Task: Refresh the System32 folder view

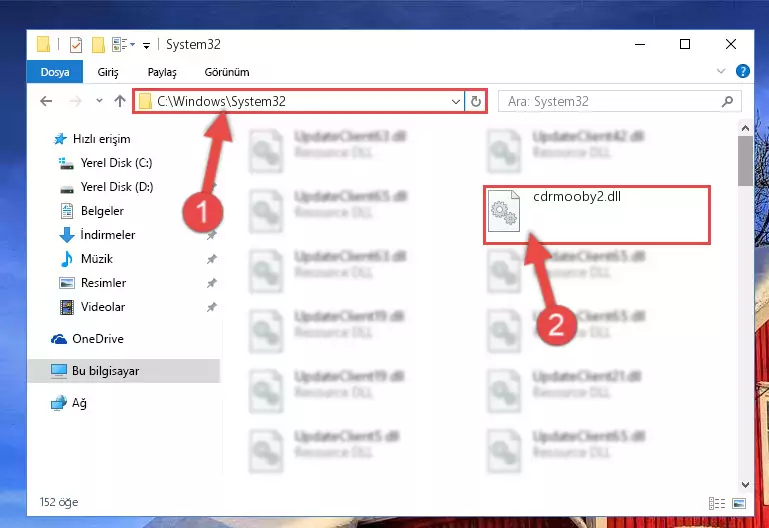Action: coord(476,101)
